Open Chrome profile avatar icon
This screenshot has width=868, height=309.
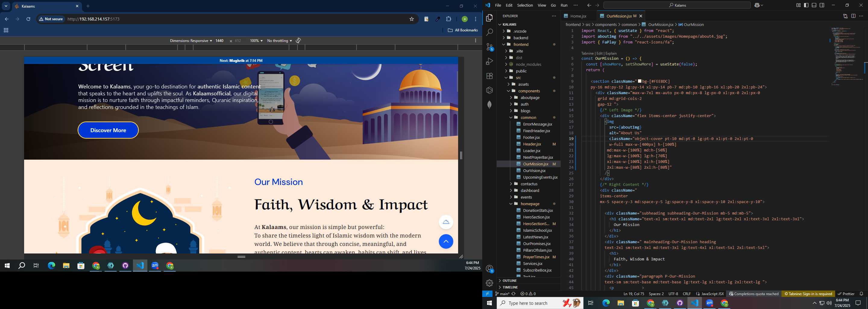pyautogui.click(x=464, y=19)
